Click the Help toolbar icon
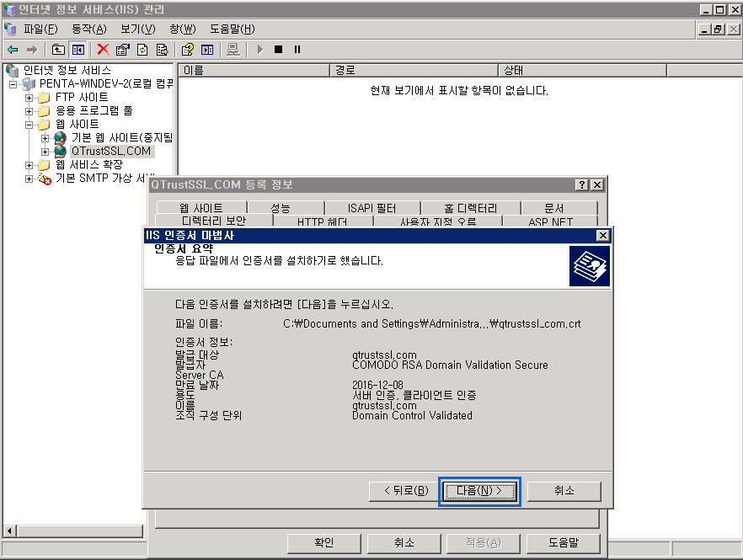Image resolution: width=743 pixels, height=560 pixels. [188, 50]
